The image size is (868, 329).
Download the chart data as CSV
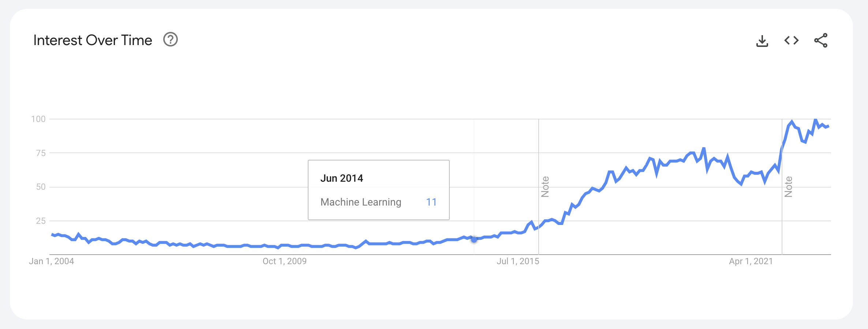(762, 41)
